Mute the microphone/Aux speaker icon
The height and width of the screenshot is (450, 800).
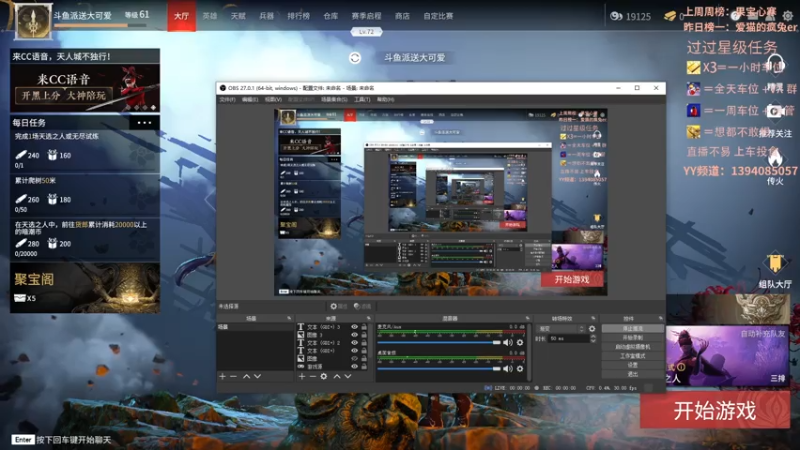[x=508, y=342]
